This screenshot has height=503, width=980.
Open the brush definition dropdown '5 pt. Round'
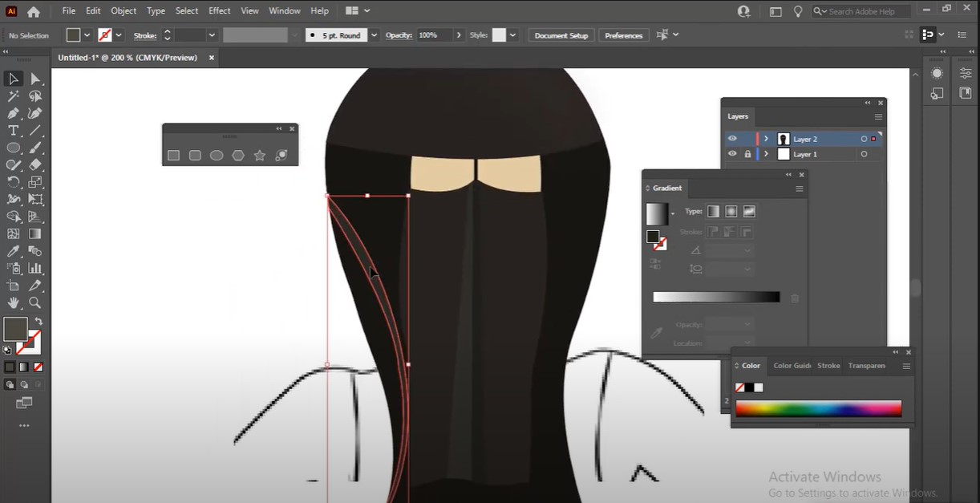374,35
